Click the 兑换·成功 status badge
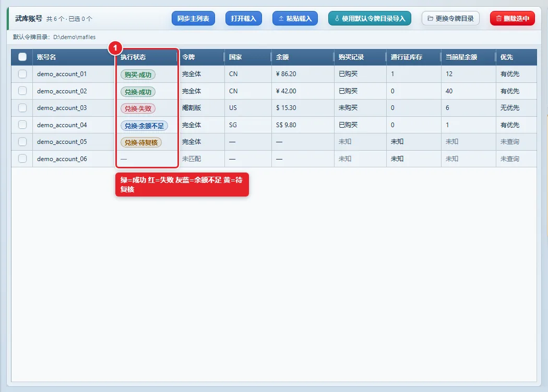Viewport: 548px width, 392px height. [x=138, y=92]
